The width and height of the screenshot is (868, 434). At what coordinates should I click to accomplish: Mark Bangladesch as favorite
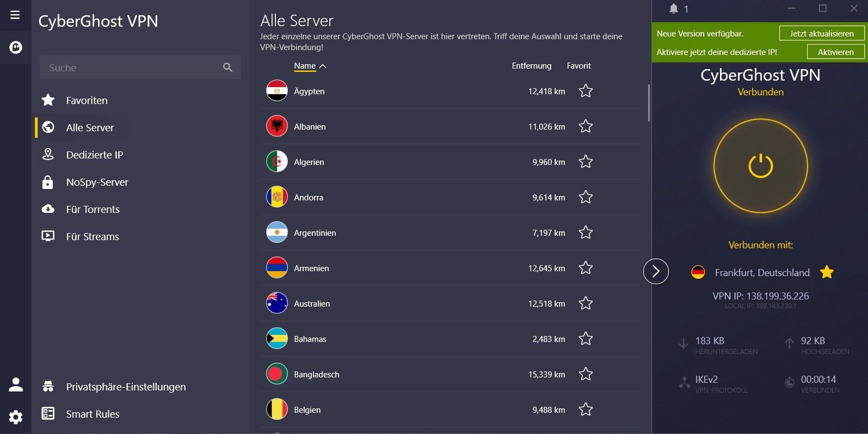click(586, 374)
